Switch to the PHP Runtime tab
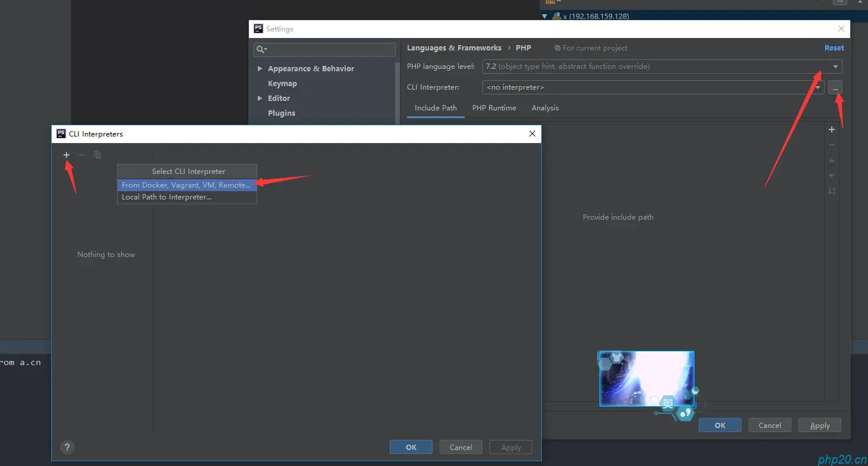This screenshot has width=868, height=466. [494, 108]
